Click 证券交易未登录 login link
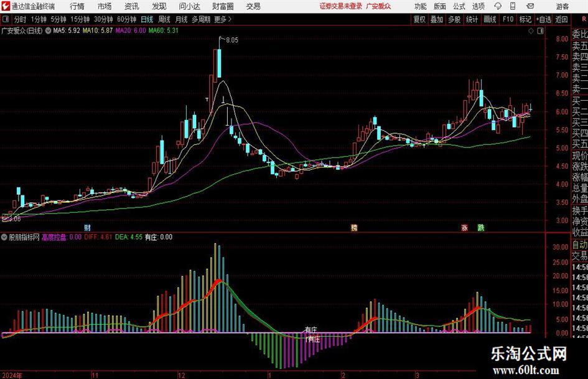588x379 pixels. coord(341,6)
